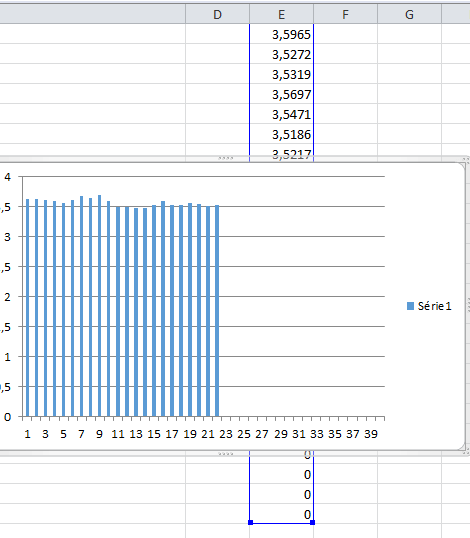Click cell containing 3,5319
Viewport: 470px width, 538px height.
pyautogui.click(x=281, y=74)
